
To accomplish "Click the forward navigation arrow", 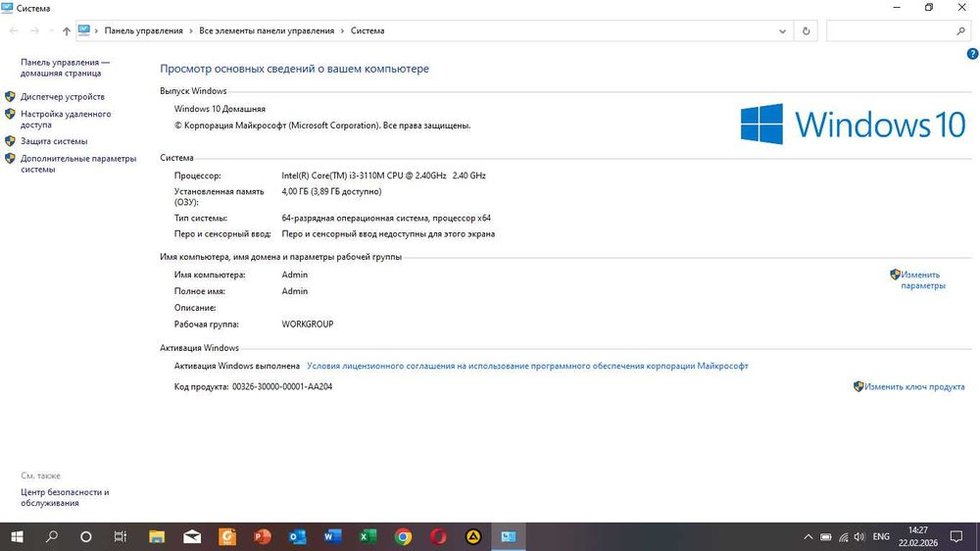I will pos(34,30).
